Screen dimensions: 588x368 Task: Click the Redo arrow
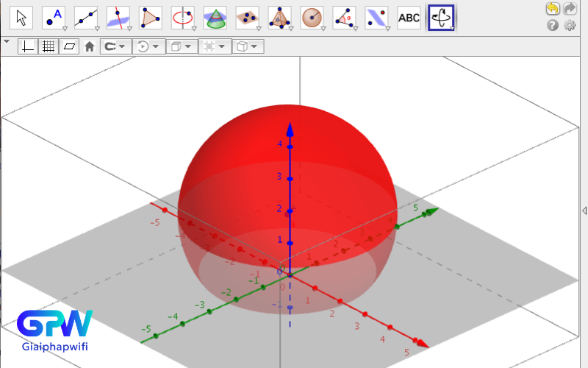point(570,8)
